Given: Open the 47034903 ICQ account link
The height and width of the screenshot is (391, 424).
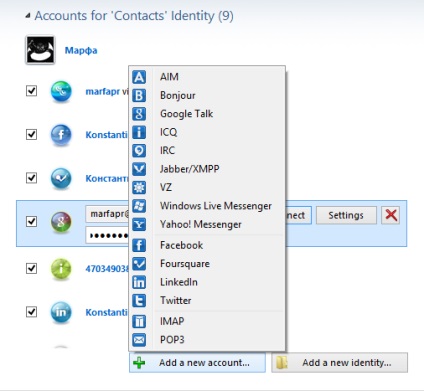Looking at the screenshot, I should (x=107, y=269).
